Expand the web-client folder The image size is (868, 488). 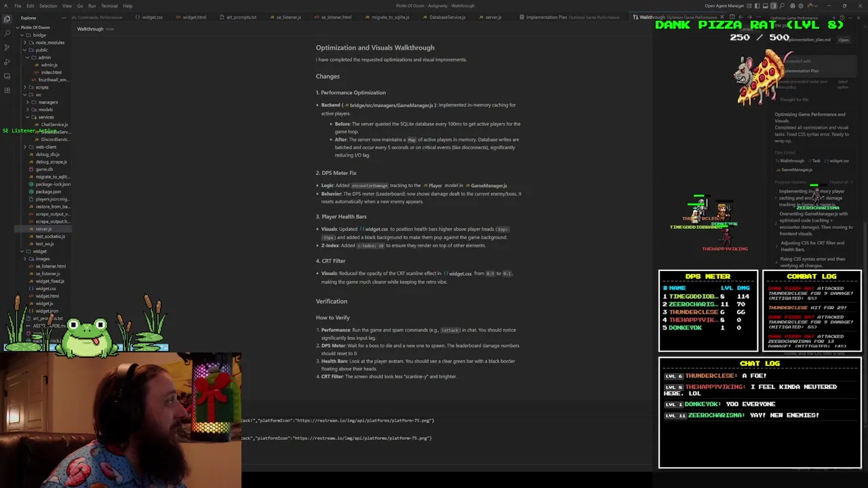[x=45, y=147]
